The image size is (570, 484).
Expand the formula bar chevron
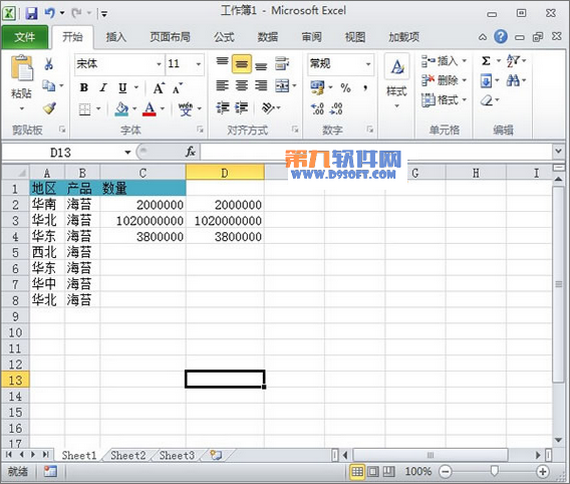tap(558, 150)
